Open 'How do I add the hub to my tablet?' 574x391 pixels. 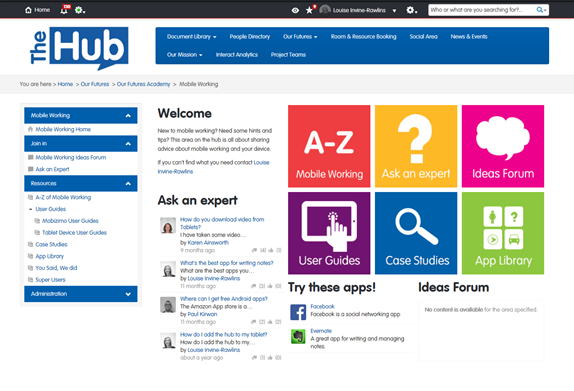[x=223, y=335]
